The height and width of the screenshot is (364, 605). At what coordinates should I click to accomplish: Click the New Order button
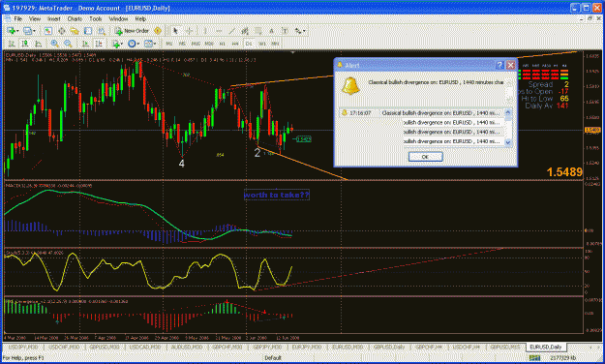(x=132, y=31)
